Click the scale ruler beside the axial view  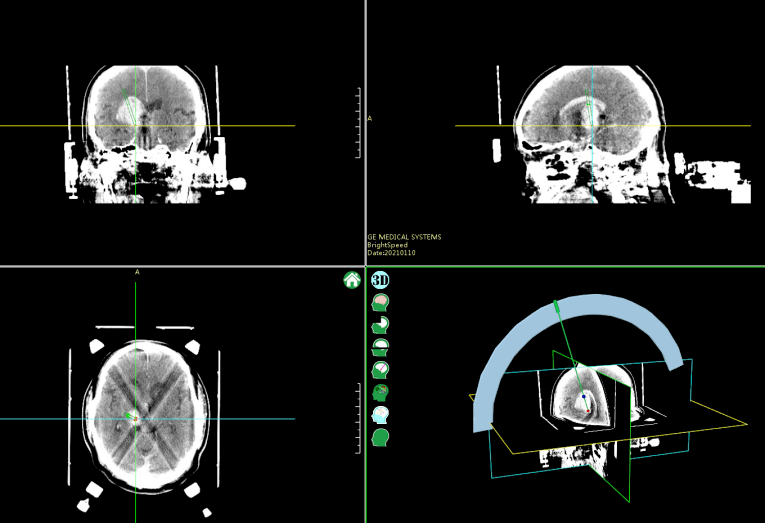point(359,418)
